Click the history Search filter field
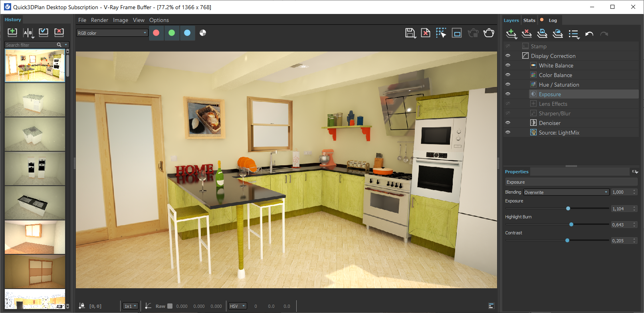644x313 pixels. tap(30, 45)
